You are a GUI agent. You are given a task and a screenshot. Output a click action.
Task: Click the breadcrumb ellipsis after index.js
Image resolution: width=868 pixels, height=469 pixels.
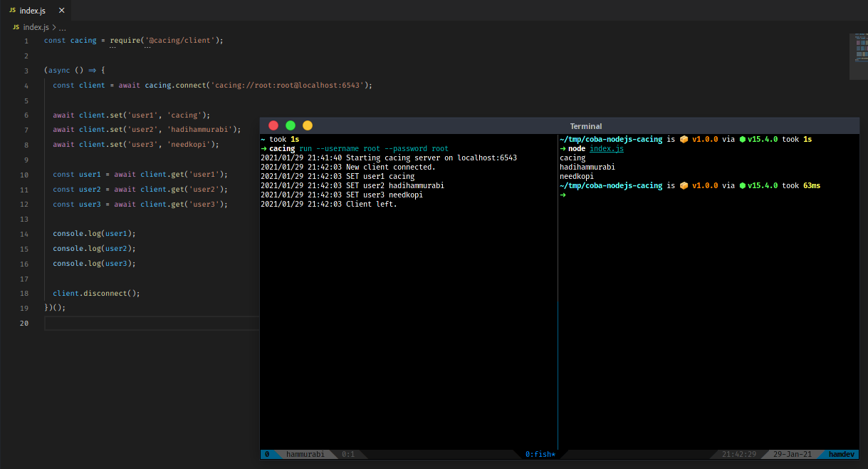[x=62, y=27]
